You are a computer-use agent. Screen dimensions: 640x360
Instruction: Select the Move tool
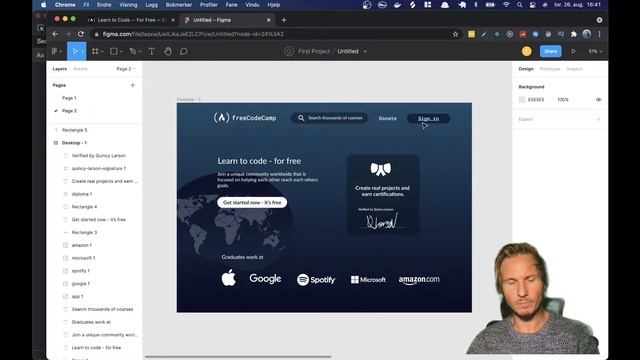(75, 51)
